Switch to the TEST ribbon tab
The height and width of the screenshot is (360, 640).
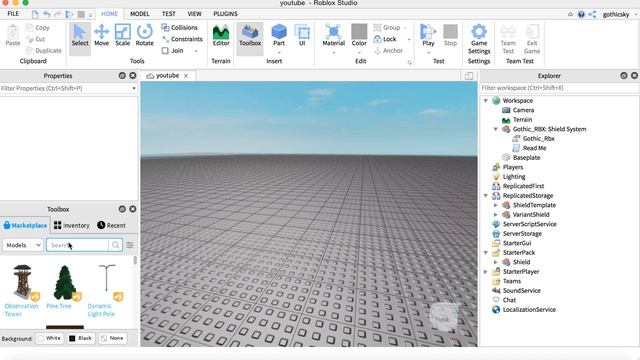169,14
